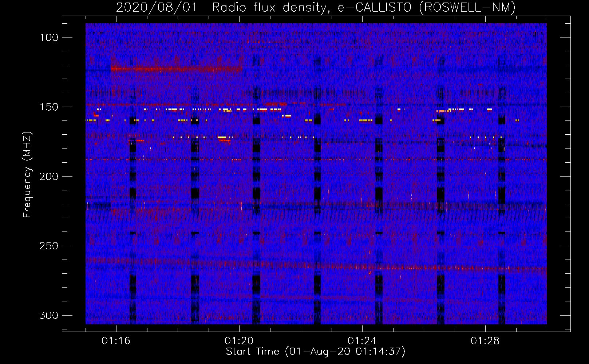Image resolution: width=589 pixels, height=364 pixels.
Task: Click the '300' frequency tick label
Action: 49,315
